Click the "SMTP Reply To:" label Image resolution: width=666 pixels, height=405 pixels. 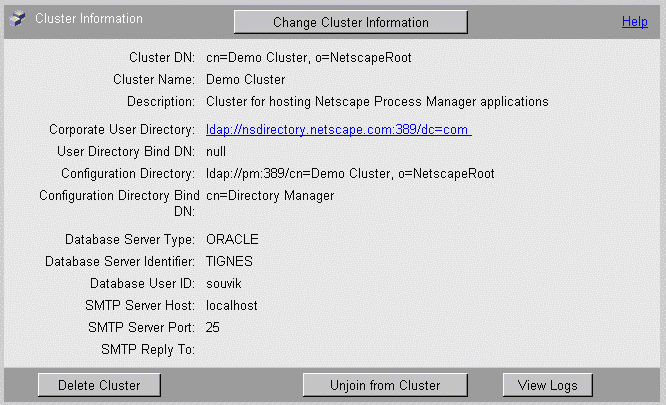(148, 350)
